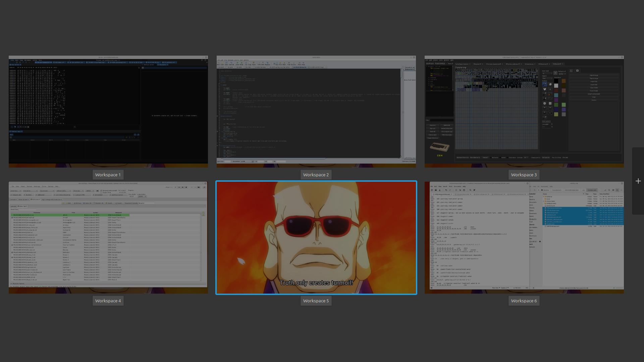Click the Workspace 6 name label

tap(524, 301)
